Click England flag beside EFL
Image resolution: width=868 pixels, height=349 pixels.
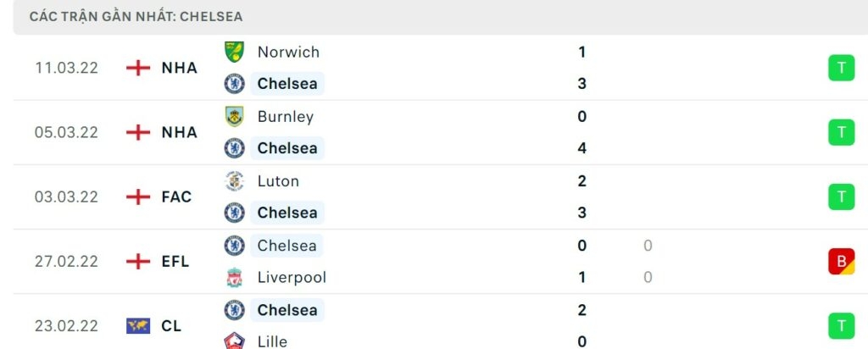(137, 261)
